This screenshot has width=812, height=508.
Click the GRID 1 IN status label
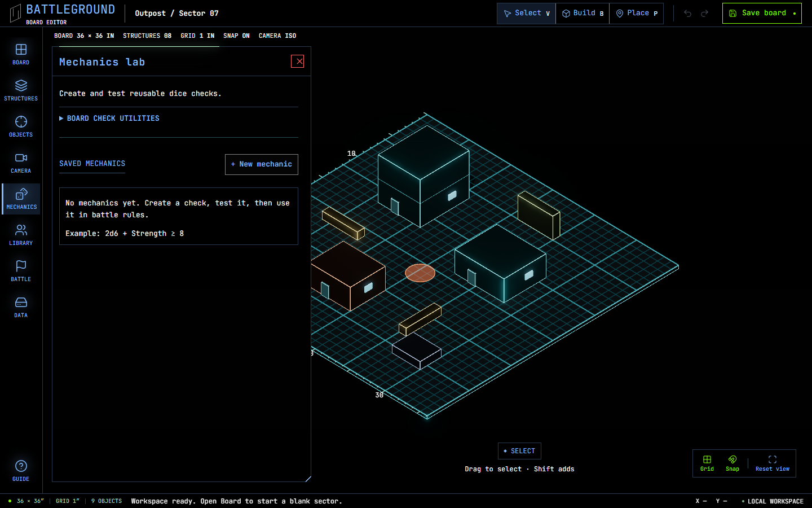point(197,36)
